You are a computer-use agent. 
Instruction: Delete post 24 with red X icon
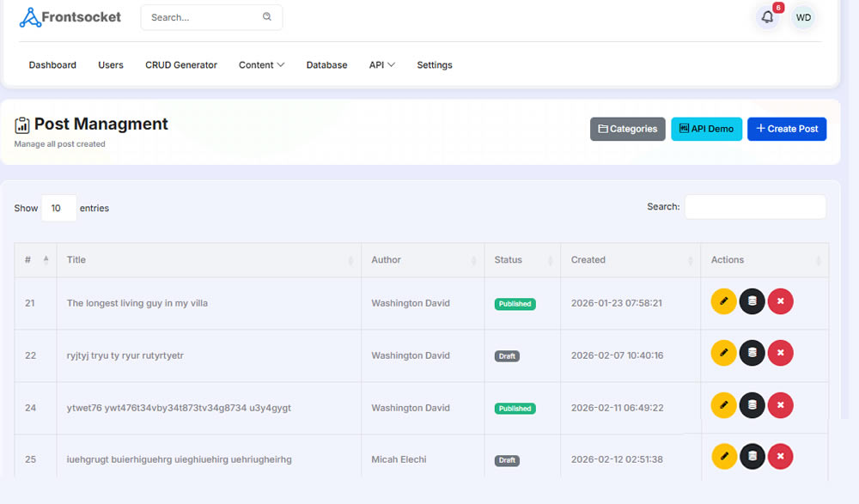tap(780, 405)
